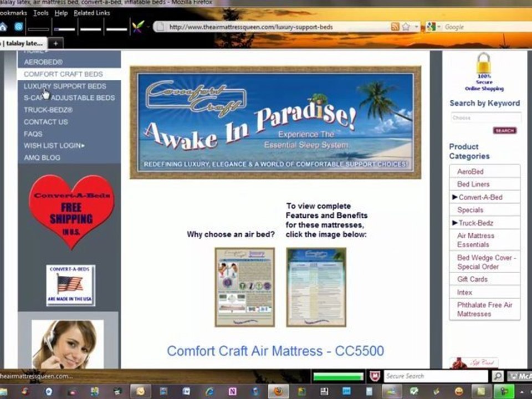Click the customer service headset photo

click(68, 344)
